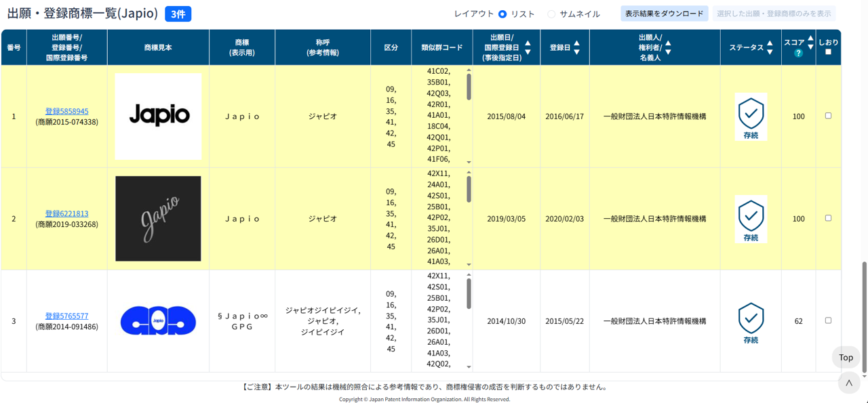Sort ステータス column descending with down arrow
This screenshot has width=868, height=403.
tap(770, 52)
